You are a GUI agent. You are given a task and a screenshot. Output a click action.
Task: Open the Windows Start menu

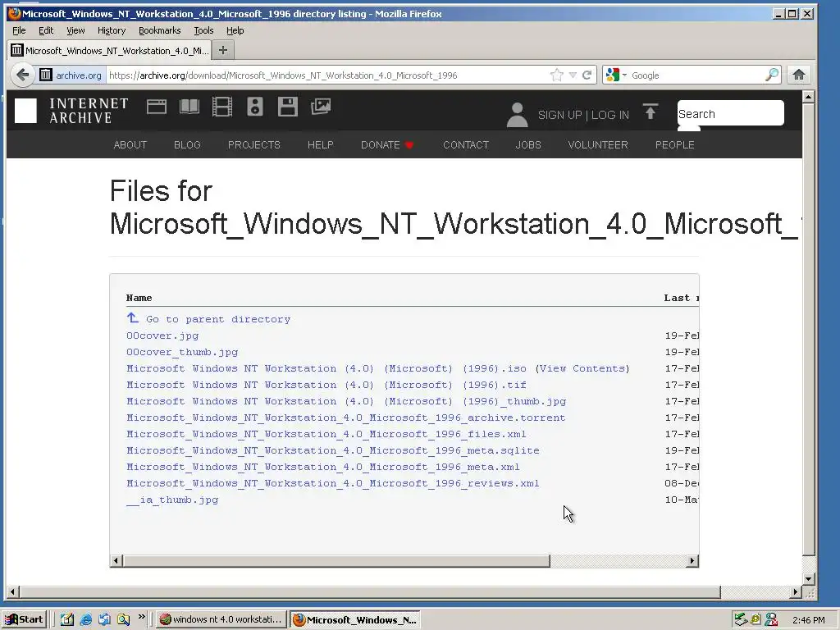pos(25,619)
